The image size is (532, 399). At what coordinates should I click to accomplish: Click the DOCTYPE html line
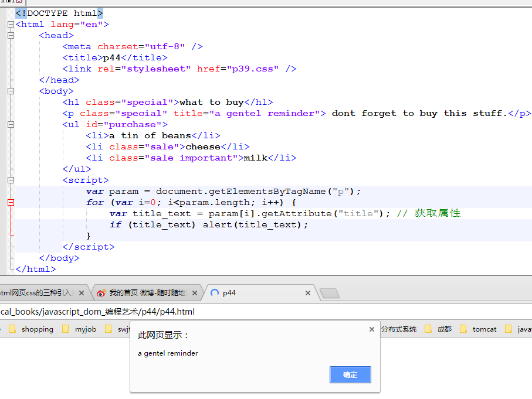pos(59,13)
